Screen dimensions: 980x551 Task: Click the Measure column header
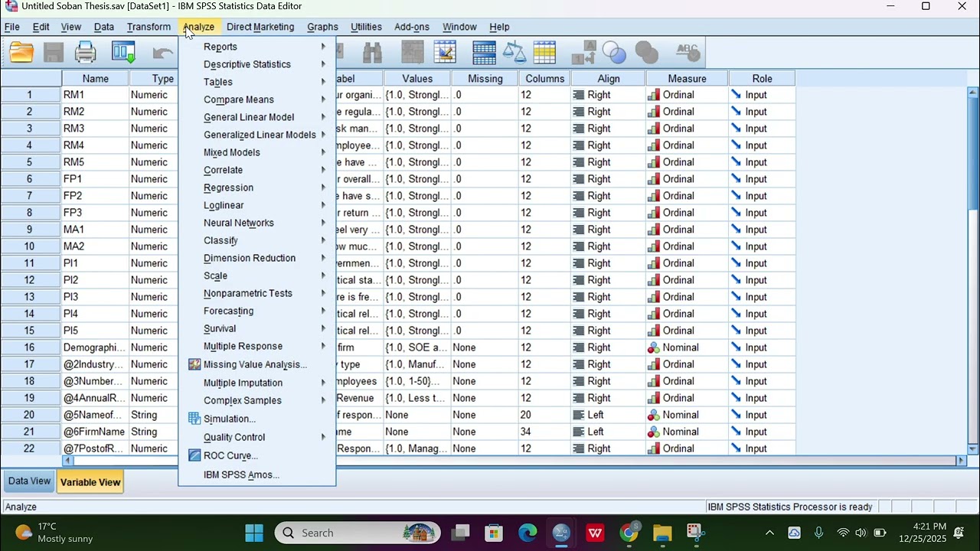pyautogui.click(x=687, y=79)
